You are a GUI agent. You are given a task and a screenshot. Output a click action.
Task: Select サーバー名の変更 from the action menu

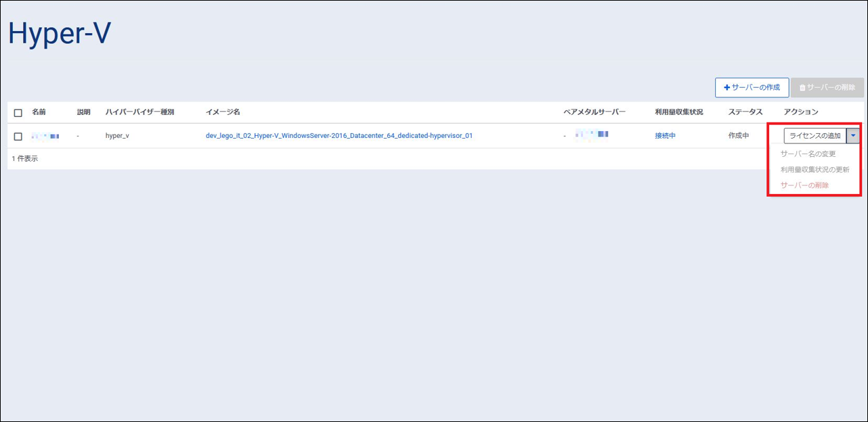pos(808,154)
